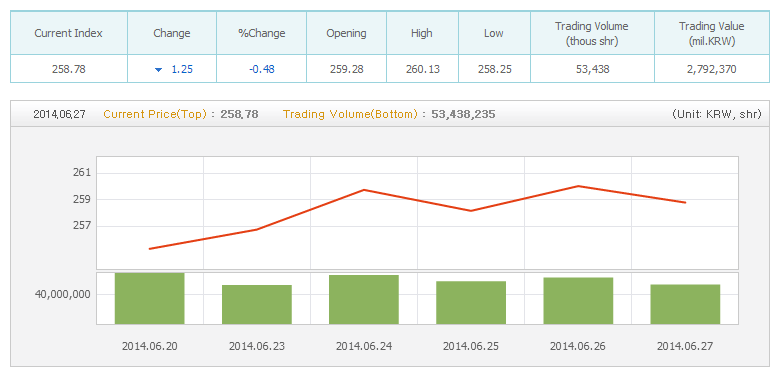Click the Opening column header

click(x=346, y=33)
